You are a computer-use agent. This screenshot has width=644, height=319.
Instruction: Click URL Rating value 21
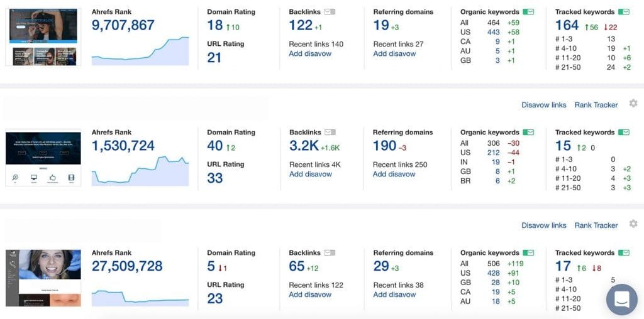(214, 58)
